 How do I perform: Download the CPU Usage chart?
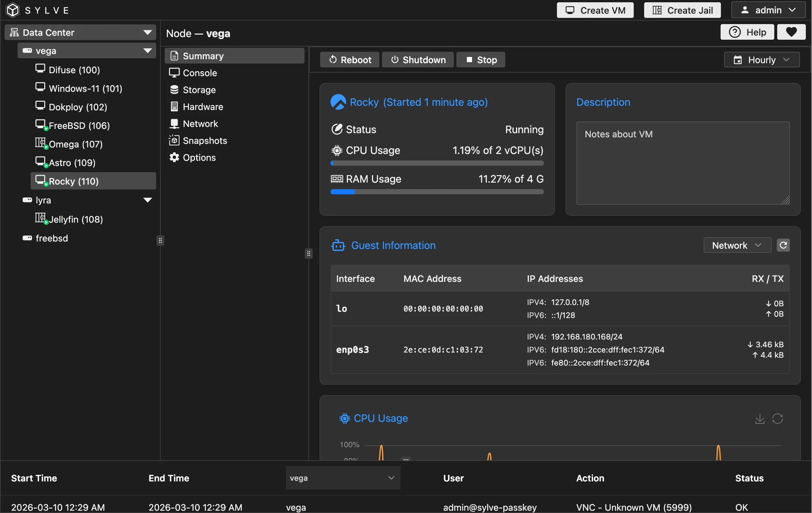point(759,419)
